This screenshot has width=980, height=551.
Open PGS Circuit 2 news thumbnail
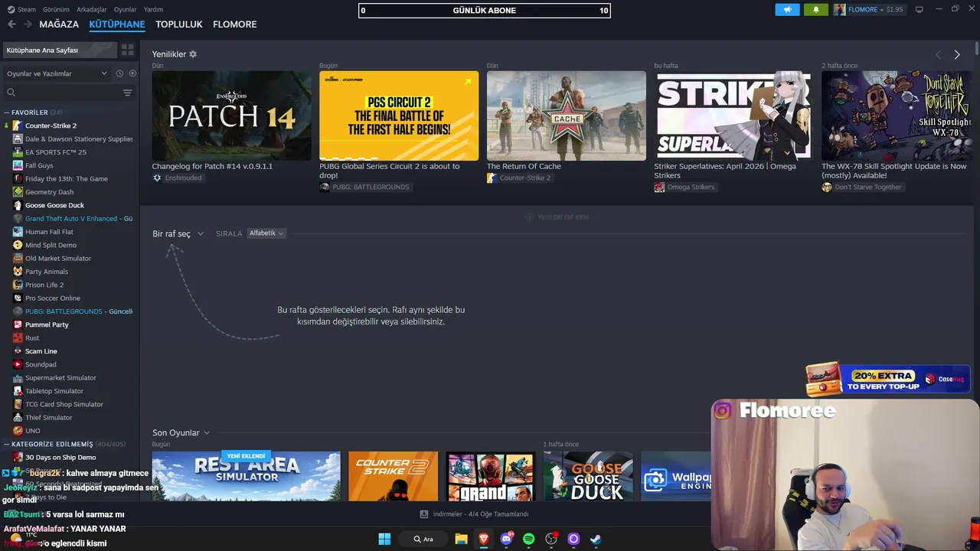click(x=399, y=116)
